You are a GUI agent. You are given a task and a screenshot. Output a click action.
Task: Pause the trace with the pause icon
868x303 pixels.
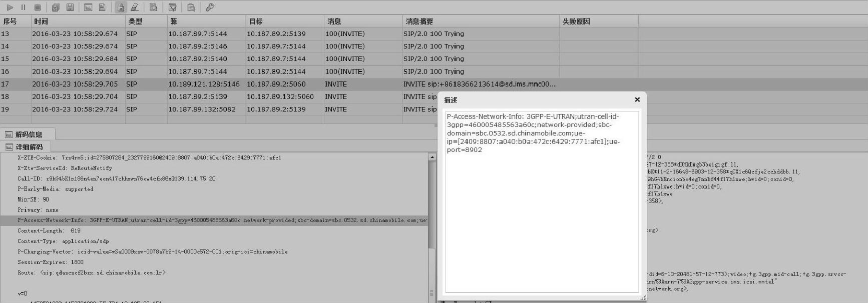pos(23,7)
